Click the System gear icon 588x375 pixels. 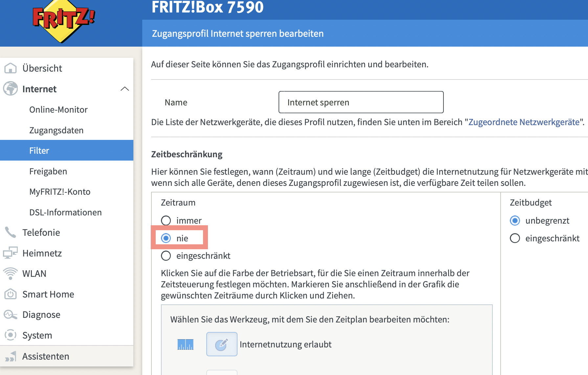coord(11,335)
